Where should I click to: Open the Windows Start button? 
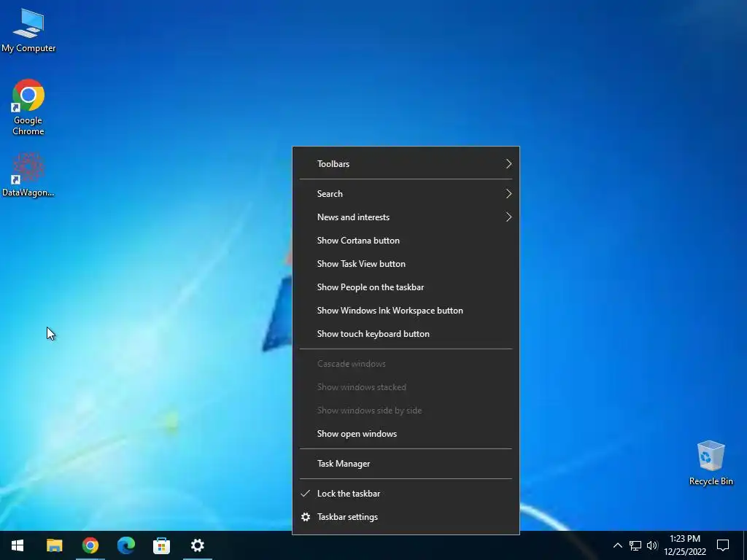pyautogui.click(x=18, y=545)
